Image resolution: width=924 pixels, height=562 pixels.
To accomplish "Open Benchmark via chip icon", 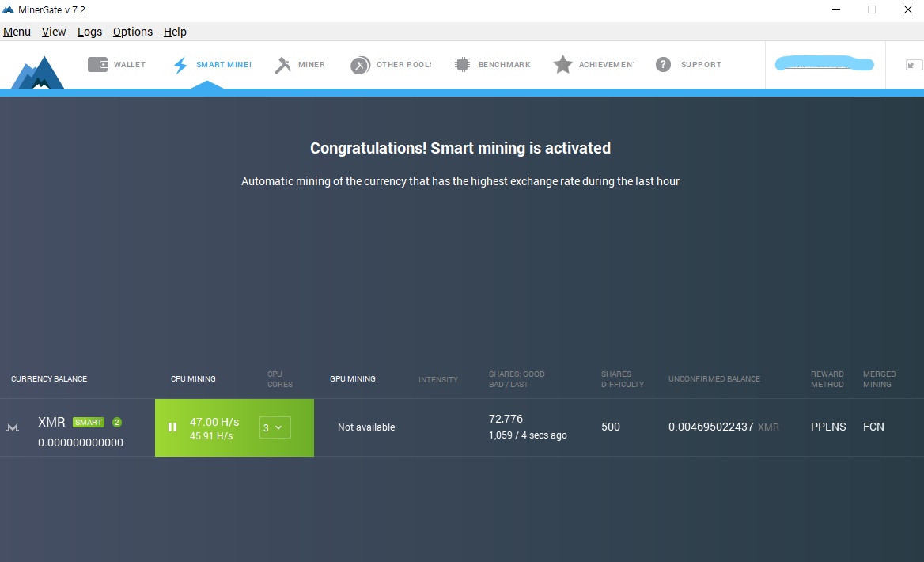I will tap(462, 65).
